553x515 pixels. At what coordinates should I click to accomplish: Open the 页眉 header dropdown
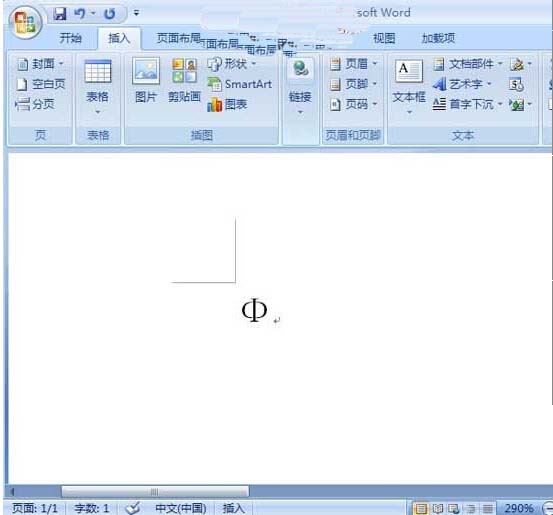click(x=353, y=64)
